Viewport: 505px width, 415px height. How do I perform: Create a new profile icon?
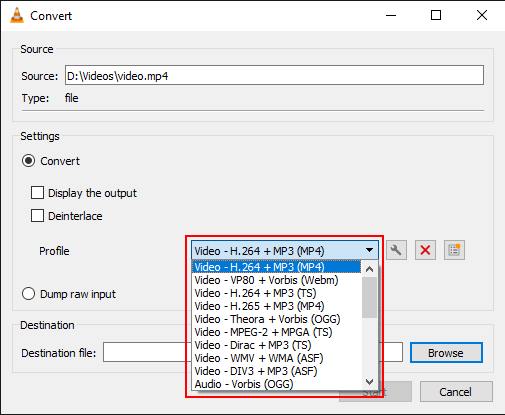click(x=454, y=250)
